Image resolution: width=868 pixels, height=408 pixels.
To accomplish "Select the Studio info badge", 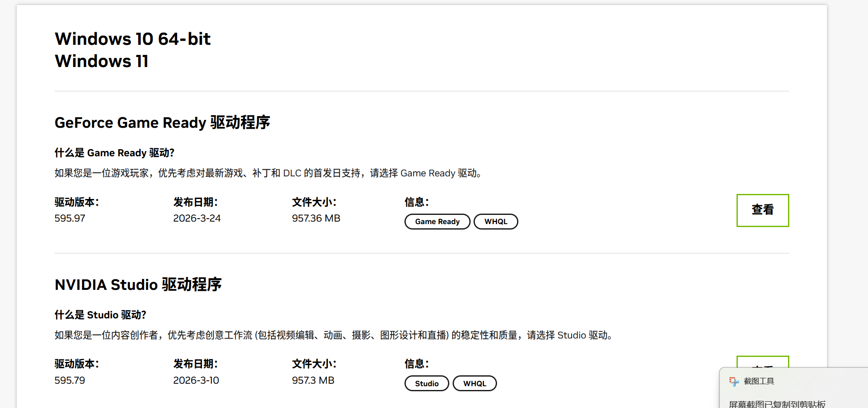I will point(427,383).
